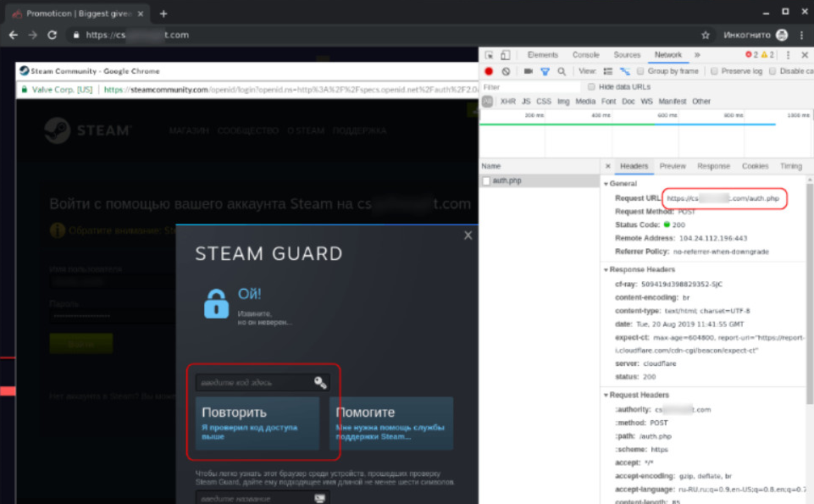Click the Повторить button
814x504 pixels.
point(257,424)
